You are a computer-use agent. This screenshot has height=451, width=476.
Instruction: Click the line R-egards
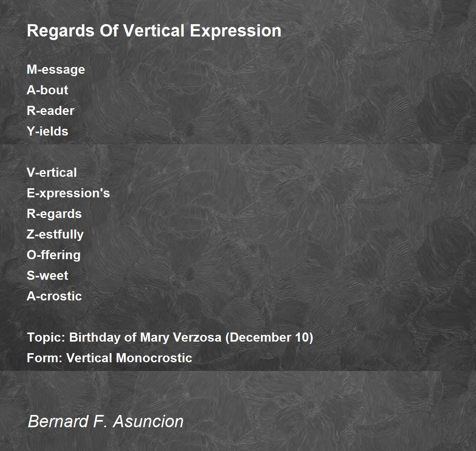54,214
